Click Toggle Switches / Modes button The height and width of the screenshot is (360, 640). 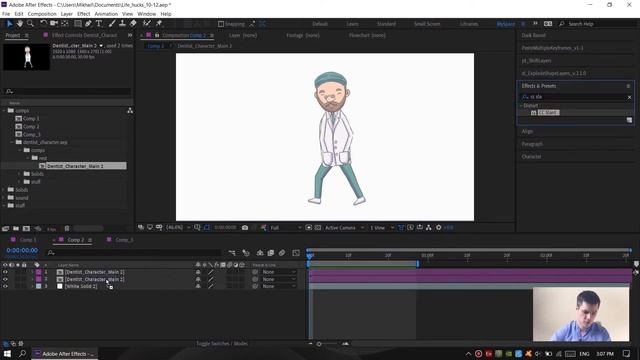click(x=222, y=344)
